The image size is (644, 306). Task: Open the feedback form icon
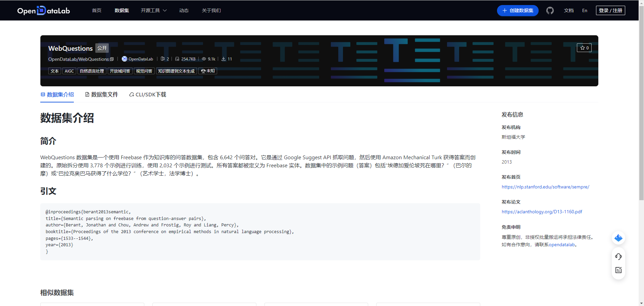[x=618, y=270]
